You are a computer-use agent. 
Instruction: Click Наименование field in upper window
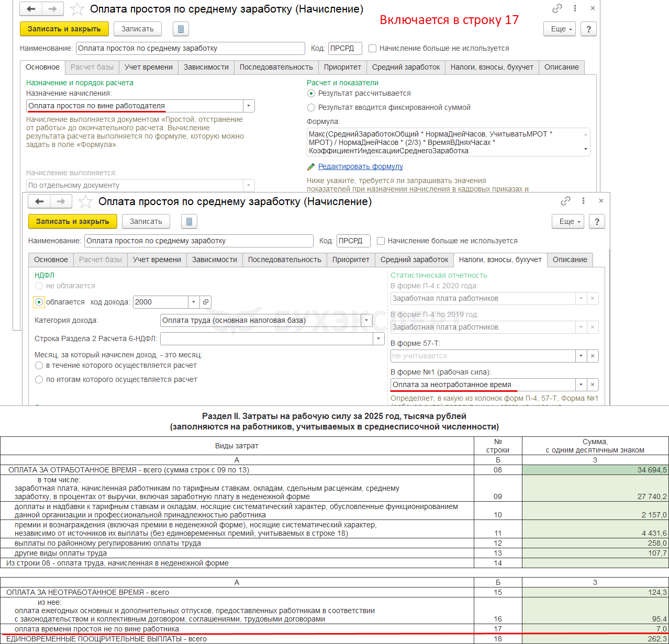pos(191,48)
